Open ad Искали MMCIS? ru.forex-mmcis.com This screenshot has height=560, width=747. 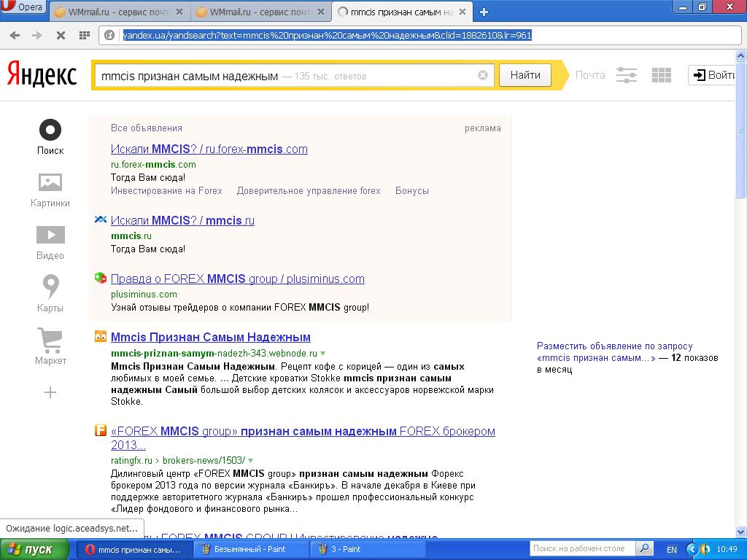pyautogui.click(x=209, y=149)
